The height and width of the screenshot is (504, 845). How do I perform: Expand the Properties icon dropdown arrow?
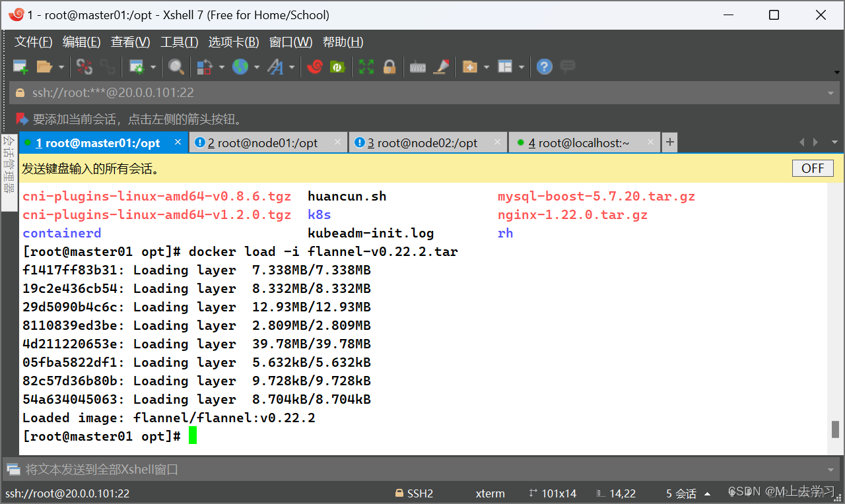[153, 67]
